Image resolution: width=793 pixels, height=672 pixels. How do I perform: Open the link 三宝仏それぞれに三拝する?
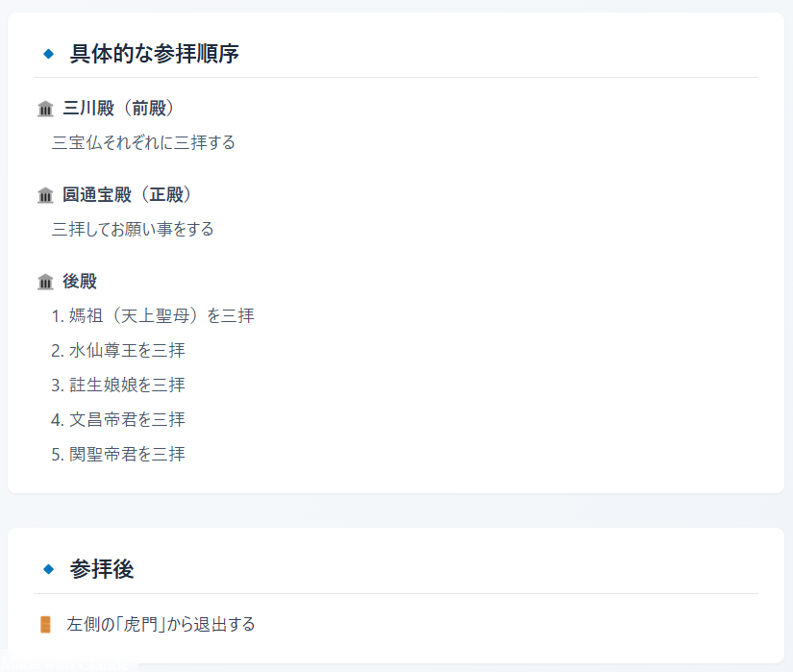pos(144,142)
